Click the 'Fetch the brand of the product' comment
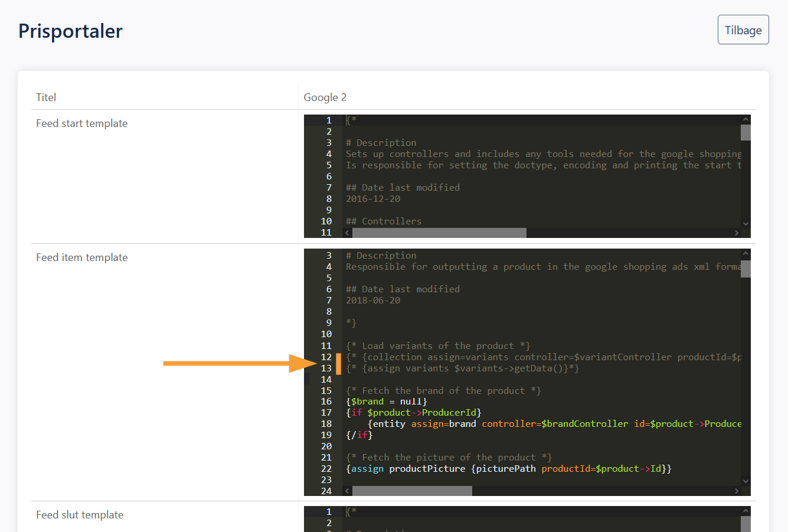The image size is (788, 532). (x=443, y=391)
